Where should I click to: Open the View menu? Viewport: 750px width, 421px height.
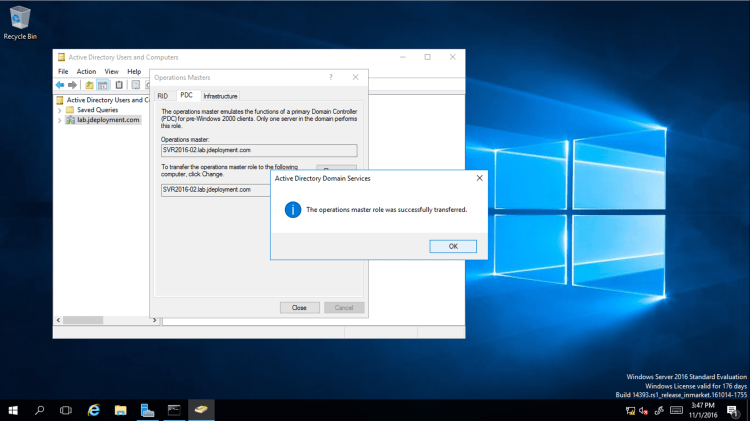click(111, 72)
